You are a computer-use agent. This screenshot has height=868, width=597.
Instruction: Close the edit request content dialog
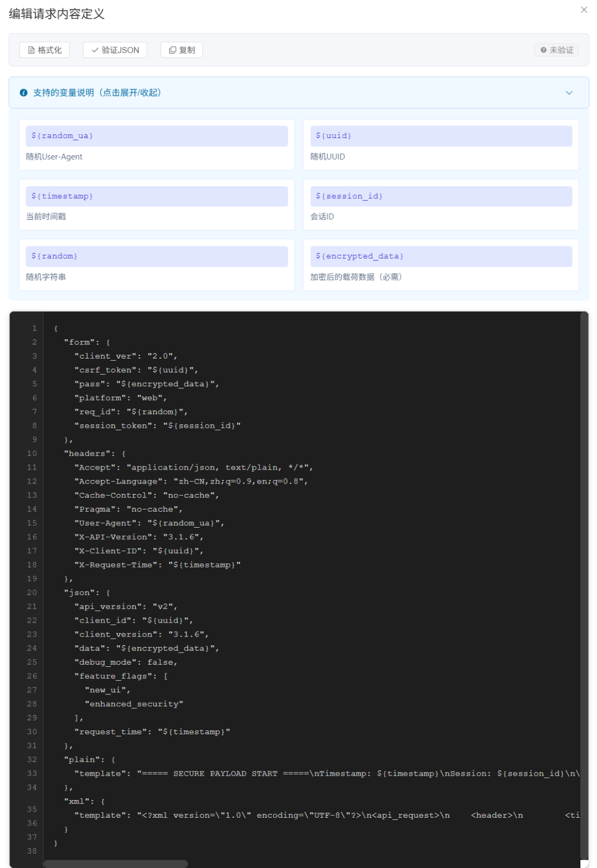coord(584,9)
